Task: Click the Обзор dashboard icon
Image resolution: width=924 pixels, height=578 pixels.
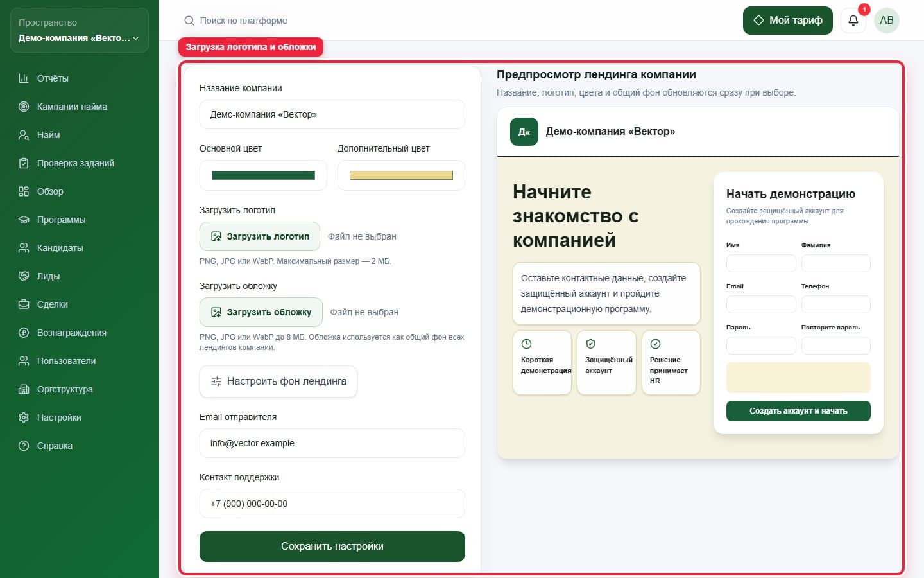Action: pyautogui.click(x=24, y=191)
